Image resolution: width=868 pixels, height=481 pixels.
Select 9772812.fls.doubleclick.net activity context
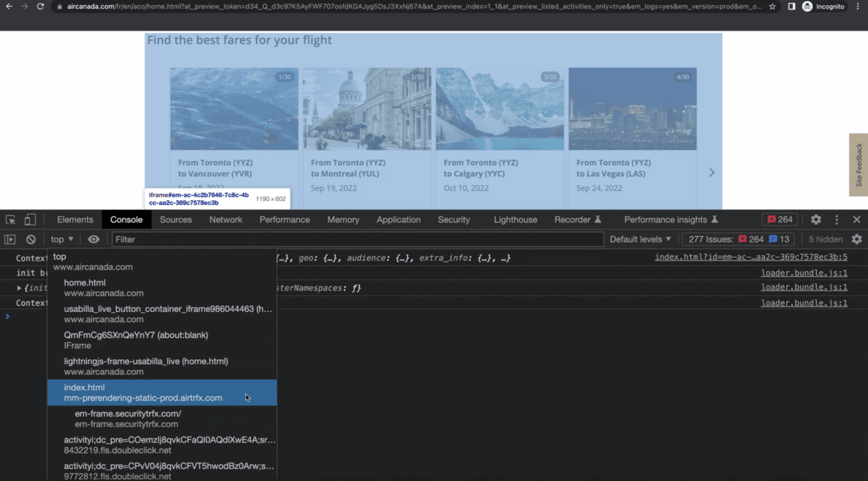[162, 471]
